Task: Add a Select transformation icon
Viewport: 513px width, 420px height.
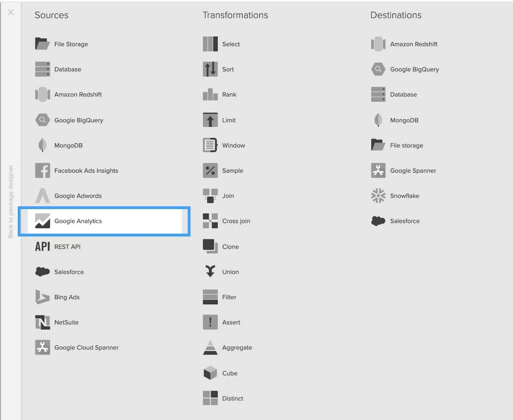Action: (210, 44)
